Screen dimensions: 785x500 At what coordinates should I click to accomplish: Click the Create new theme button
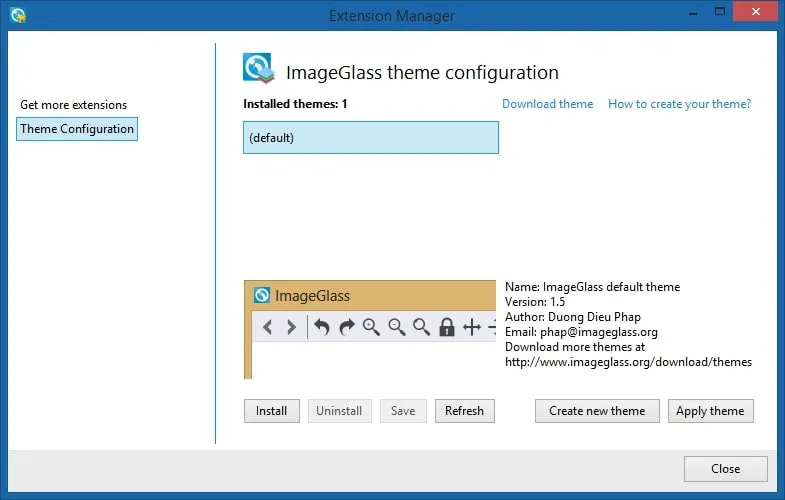pyautogui.click(x=597, y=411)
